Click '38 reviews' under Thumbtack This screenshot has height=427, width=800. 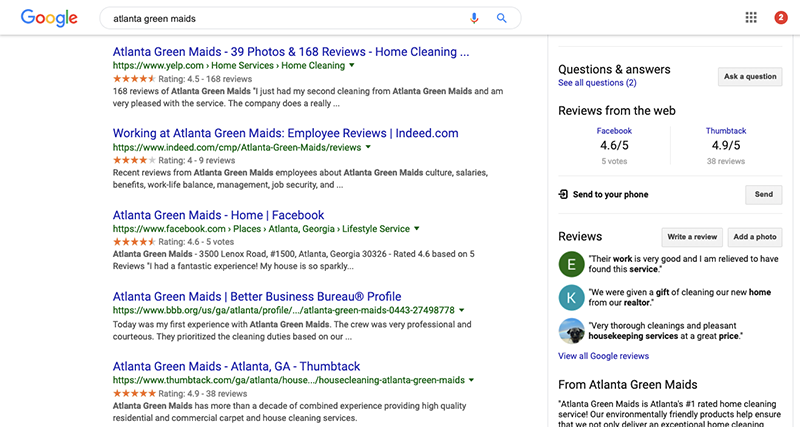tap(726, 161)
